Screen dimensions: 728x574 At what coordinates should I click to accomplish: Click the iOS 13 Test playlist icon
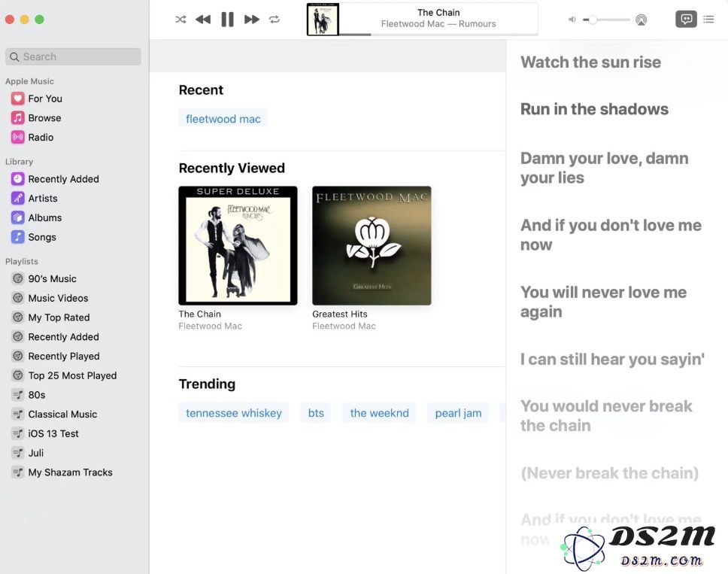(x=17, y=433)
